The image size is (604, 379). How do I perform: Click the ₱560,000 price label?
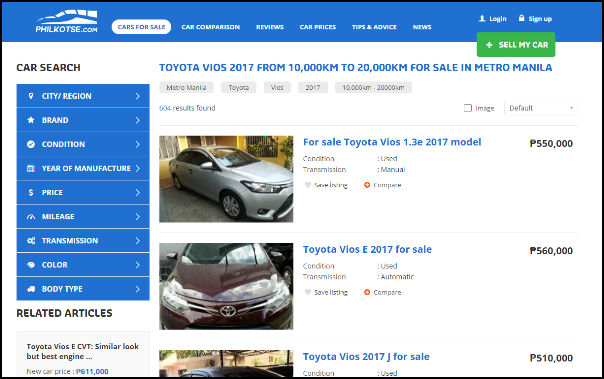coord(551,251)
